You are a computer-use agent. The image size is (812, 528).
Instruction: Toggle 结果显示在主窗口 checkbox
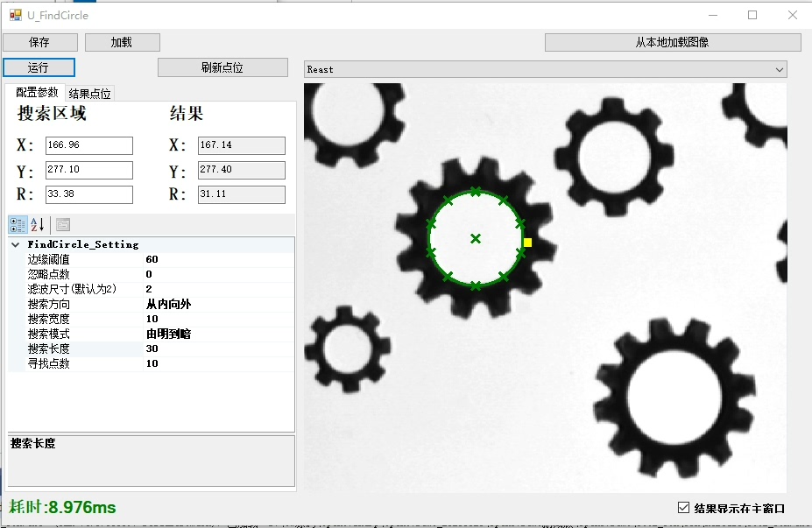[x=683, y=508]
